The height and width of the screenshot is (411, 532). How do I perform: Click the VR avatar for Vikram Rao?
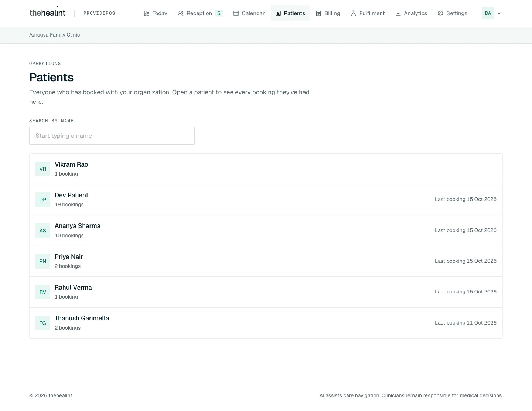coord(43,169)
